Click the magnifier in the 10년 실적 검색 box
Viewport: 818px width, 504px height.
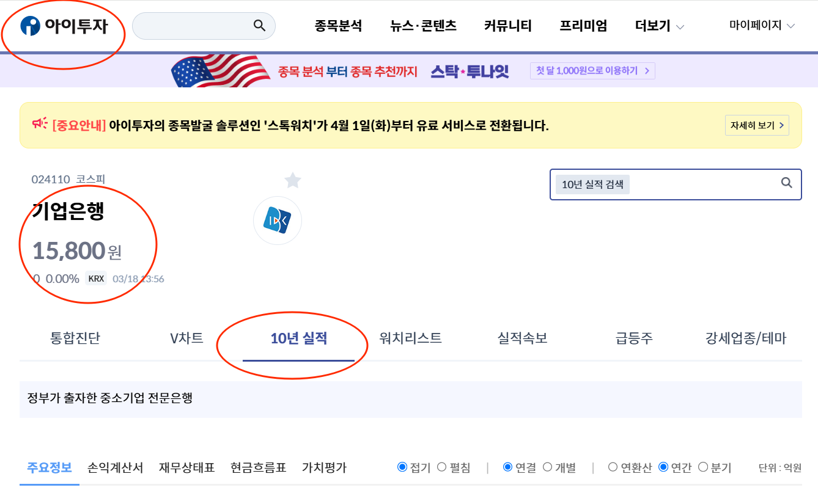coord(787,183)
